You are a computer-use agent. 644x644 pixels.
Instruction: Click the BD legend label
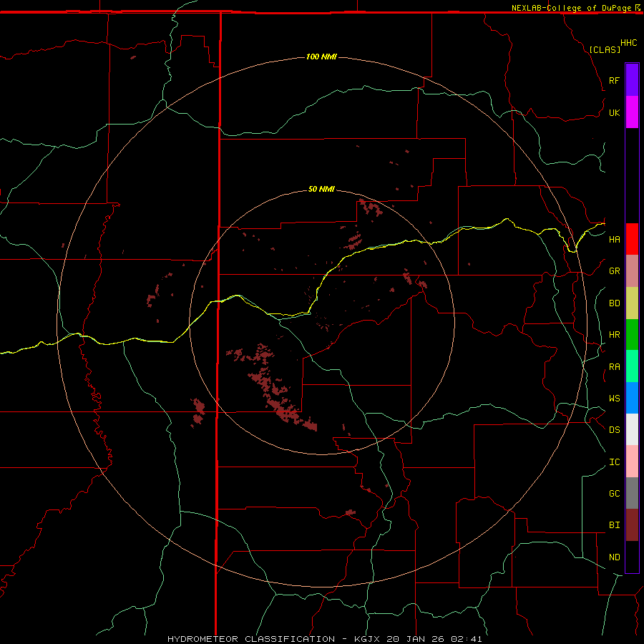point(614,303)
